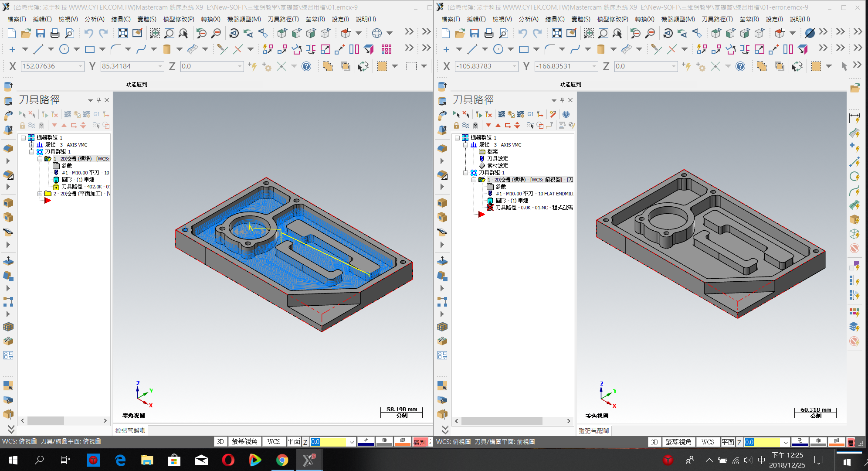Open Chrome from the taskbar
The width and height of the screenshot is (868, 471).
tap(282, 460)
